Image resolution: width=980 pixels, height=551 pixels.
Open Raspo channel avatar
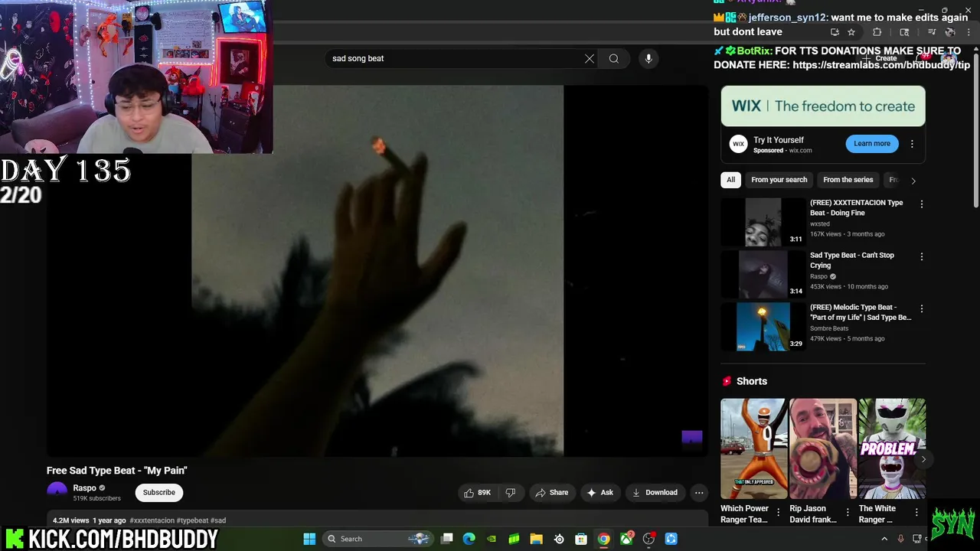[x=57, y=492]
